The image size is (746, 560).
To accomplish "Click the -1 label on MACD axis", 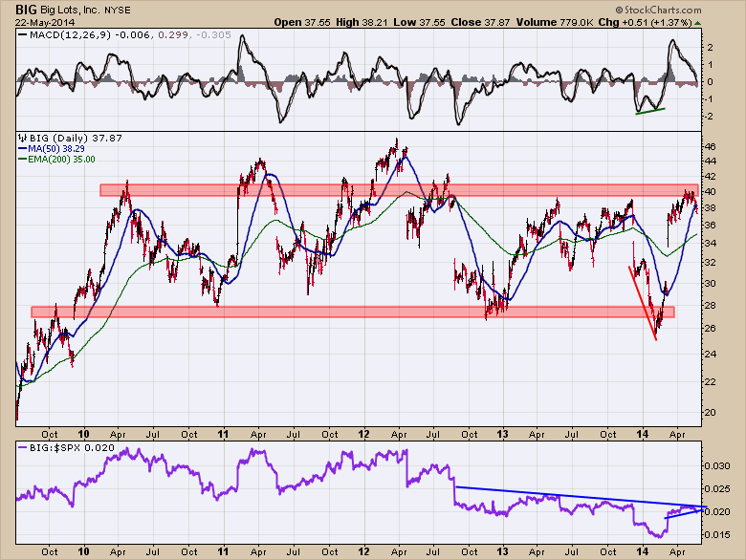I will (x=709, y=99).
